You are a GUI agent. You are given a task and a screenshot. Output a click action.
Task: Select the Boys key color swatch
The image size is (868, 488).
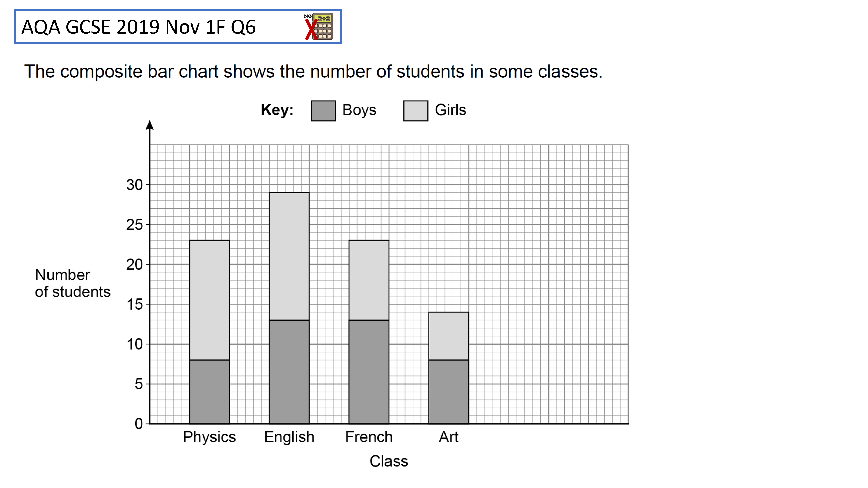(323, 110)
